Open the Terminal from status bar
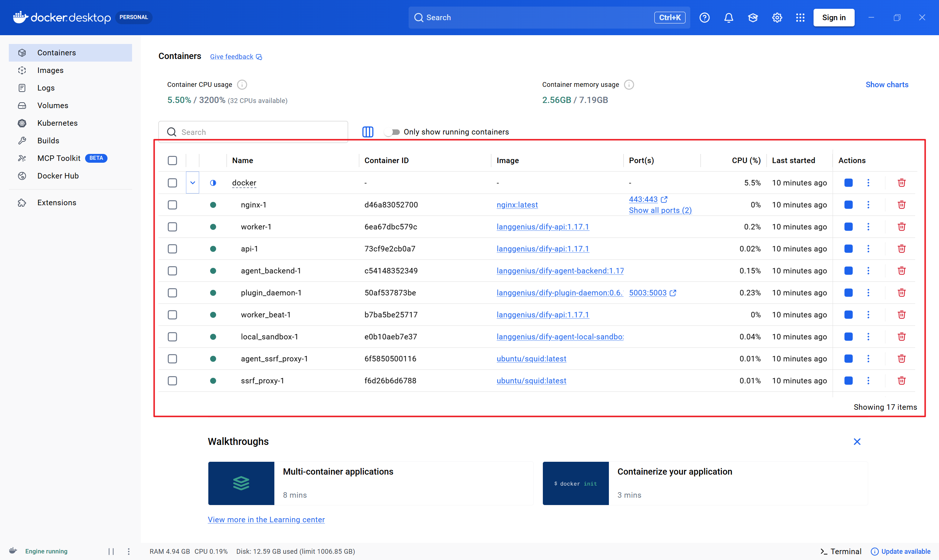 pyautogui.click(x=840, y=551)
